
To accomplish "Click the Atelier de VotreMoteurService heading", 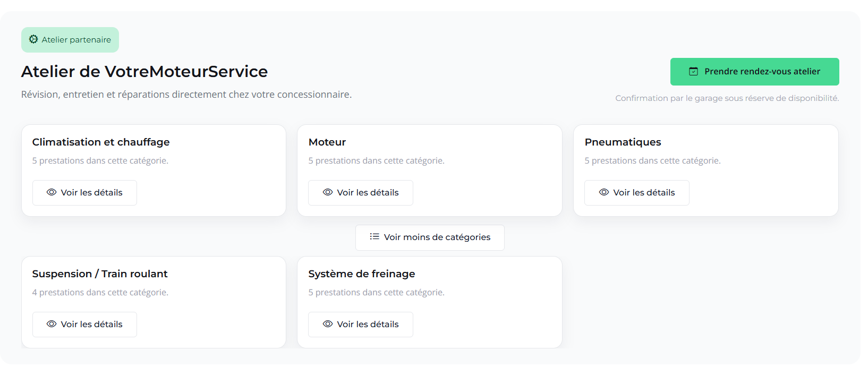I will coord(144,71).
